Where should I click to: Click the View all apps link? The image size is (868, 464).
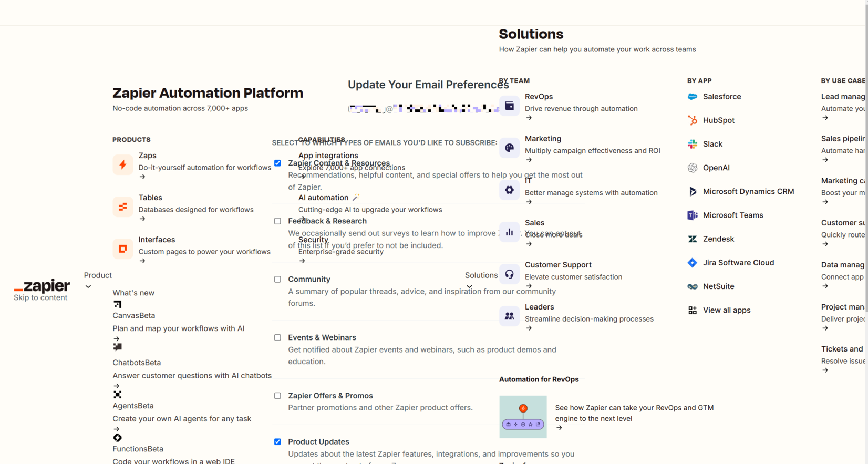727,310
